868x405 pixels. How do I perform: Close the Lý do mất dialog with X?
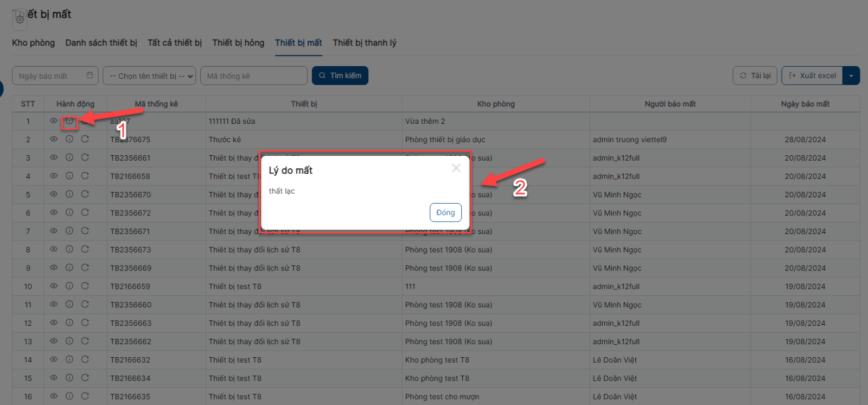456,168
